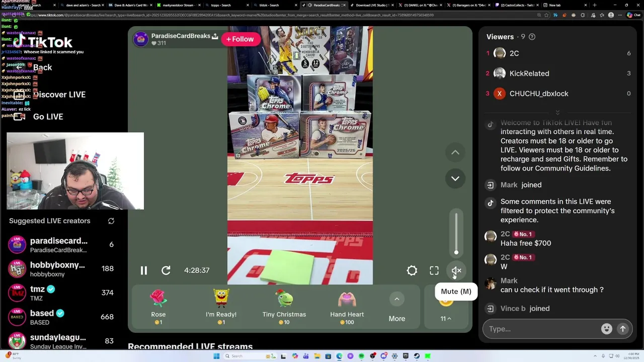This screenshot has height=362, width=644.
Task: Switch to markynextdoor Stream tab
Action: coord(179,5)
